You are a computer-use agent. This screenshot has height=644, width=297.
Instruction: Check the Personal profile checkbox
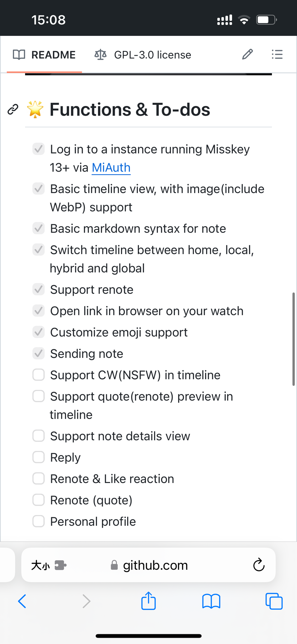coord(39,521)
